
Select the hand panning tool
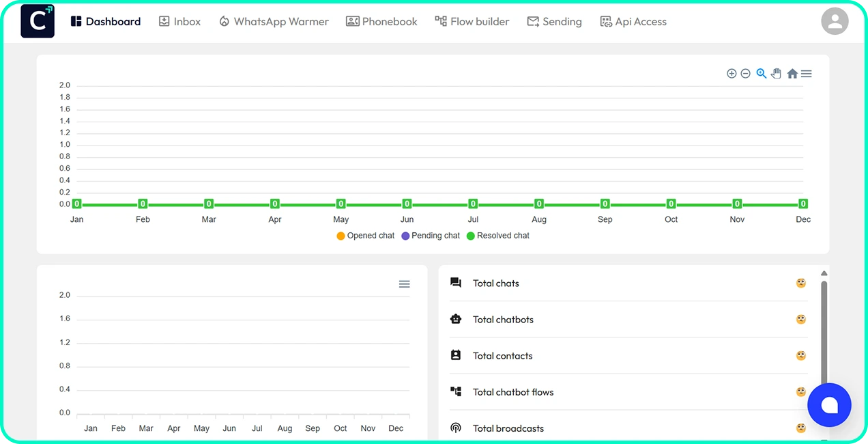777,74
